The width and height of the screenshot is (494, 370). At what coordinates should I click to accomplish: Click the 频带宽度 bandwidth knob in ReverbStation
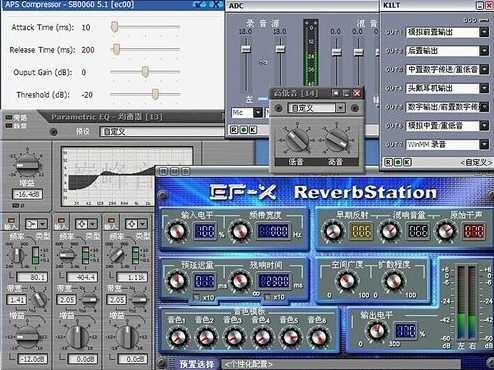(x=240, y=231)
